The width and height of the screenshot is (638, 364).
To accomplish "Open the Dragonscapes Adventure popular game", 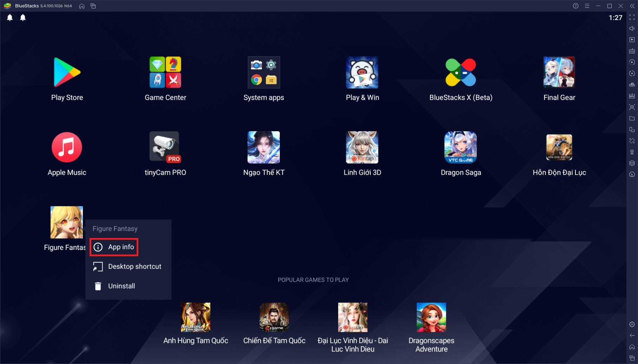I will click(432, 317).
